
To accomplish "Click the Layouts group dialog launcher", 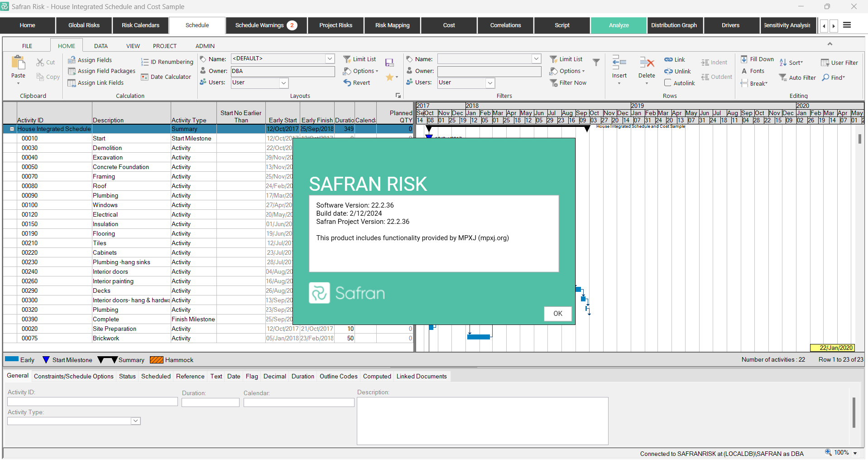I will click(398, 95).
